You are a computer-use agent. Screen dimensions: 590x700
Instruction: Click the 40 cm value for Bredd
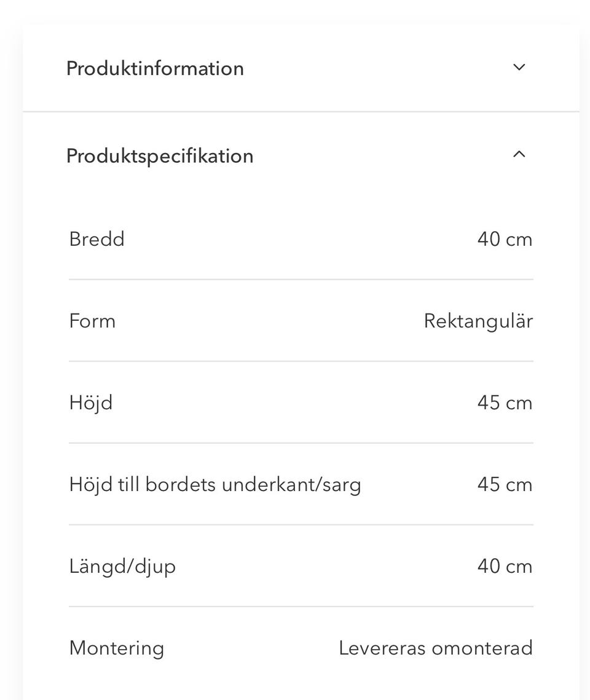coord(505,239)
